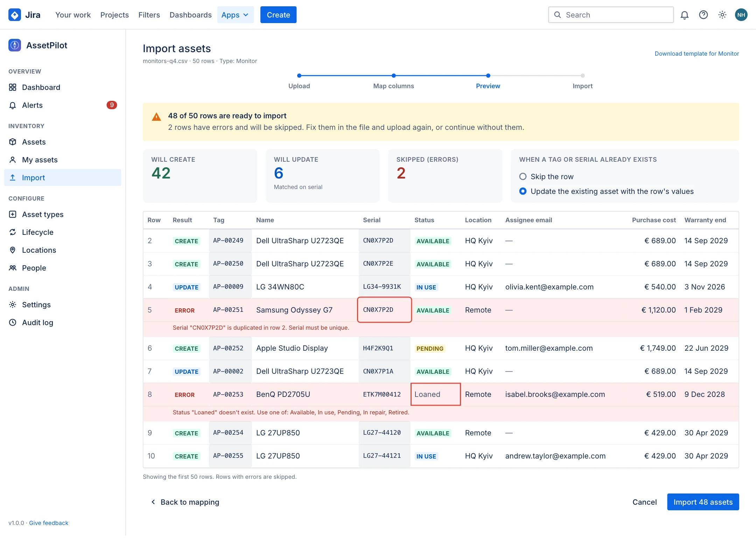756x546 pixels.
Task: Click the PENDING status badge
Action: (430, 349)
